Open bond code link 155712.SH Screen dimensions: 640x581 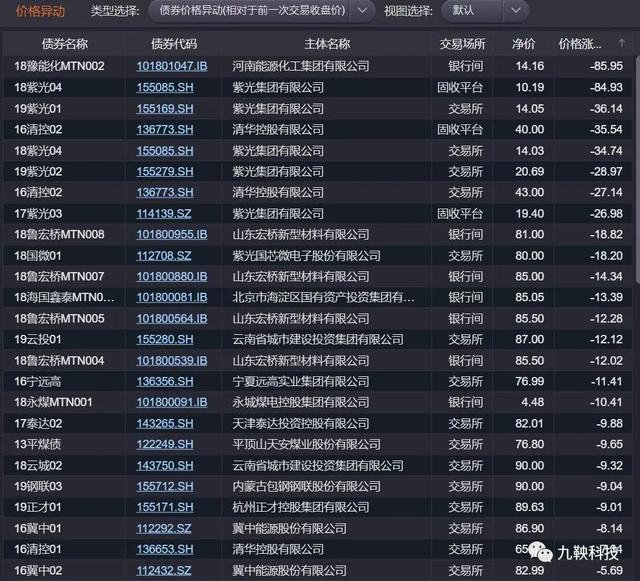(165, 486)
